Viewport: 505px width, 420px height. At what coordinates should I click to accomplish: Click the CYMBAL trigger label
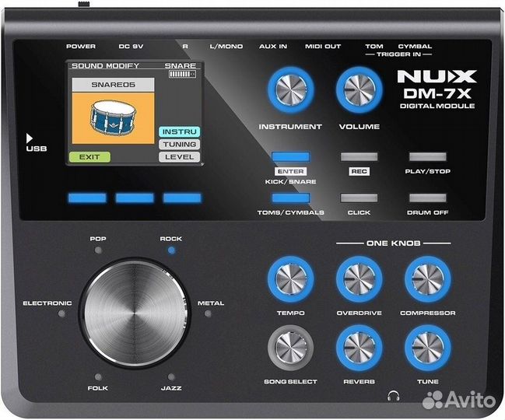(x=415, y=47)
